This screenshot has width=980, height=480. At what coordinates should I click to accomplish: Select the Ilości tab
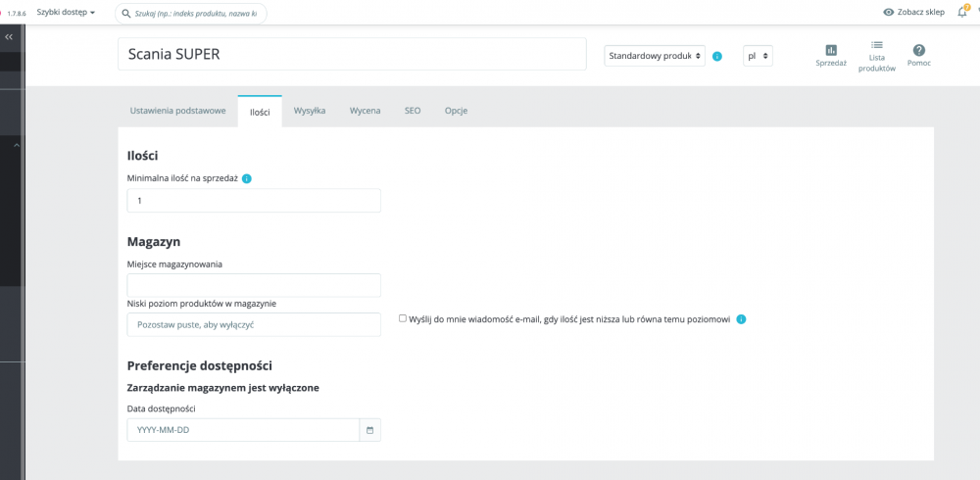click(x=260, y=112)
